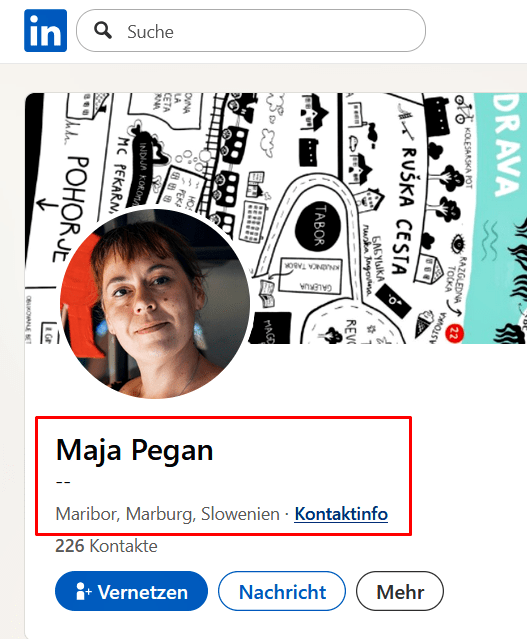The image size is (527, 639).
Task: Click location text Maribor, Marburg, Slowenien
Action: (168, 514)
